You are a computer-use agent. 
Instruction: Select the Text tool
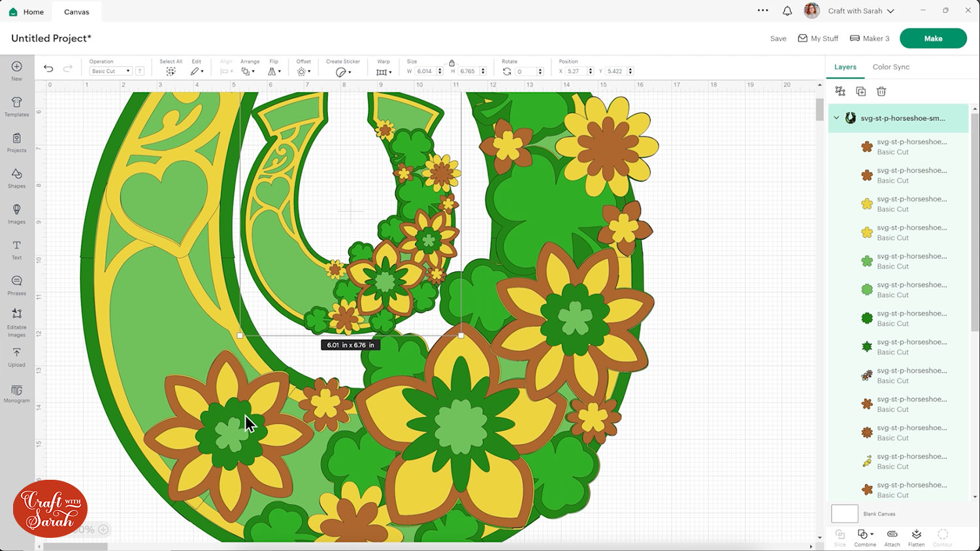click(x=16, y=250)
